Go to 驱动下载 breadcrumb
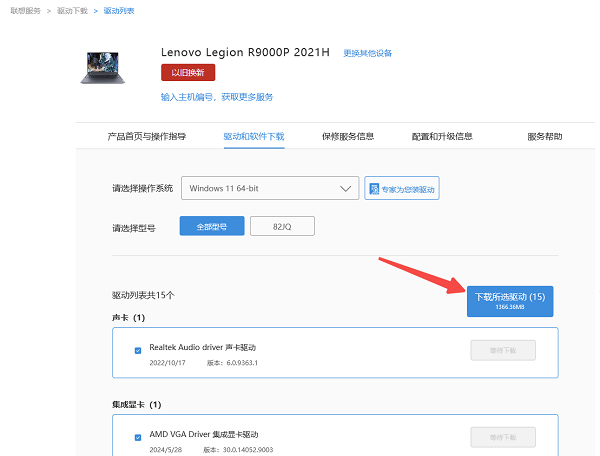Viewport: 600px width, 456px height. [x=72, y=11]
